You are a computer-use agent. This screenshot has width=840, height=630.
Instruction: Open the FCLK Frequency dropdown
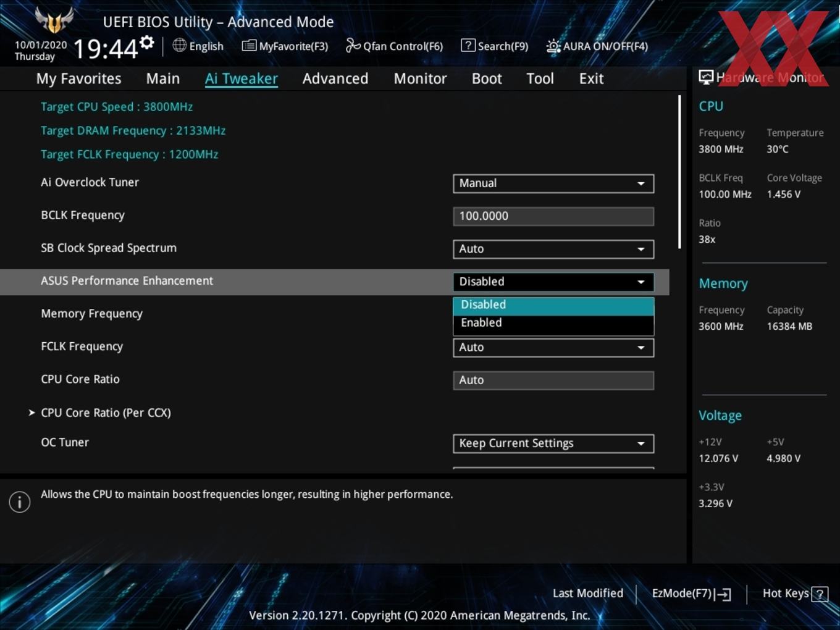pyautogui.click(x=553, y=348)
